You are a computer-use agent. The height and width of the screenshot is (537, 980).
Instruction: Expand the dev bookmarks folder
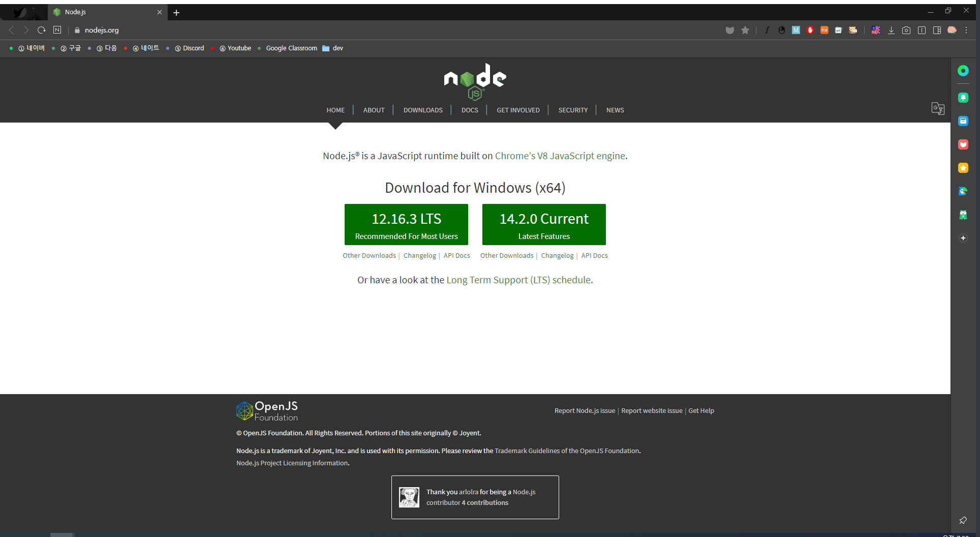[x=333, y=48]
